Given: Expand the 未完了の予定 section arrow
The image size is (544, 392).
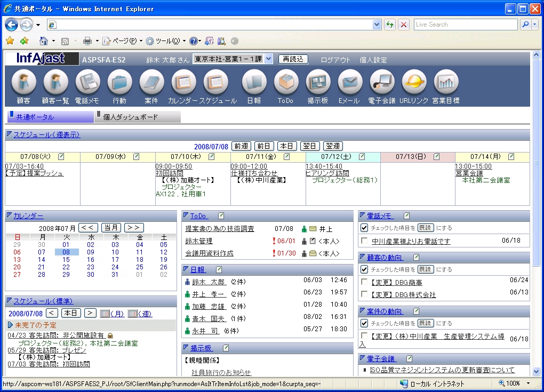Looking at the screenshot, I should click(x=10, y=325).
